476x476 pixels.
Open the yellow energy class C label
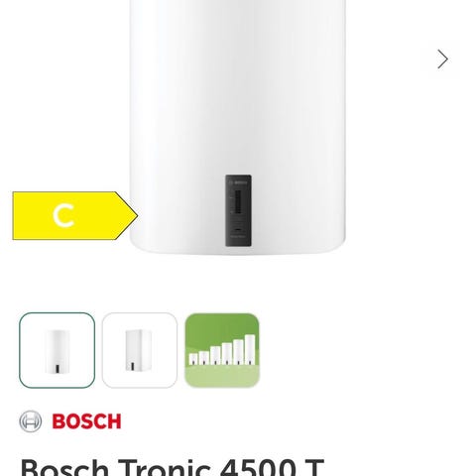(x=75, y=215)
